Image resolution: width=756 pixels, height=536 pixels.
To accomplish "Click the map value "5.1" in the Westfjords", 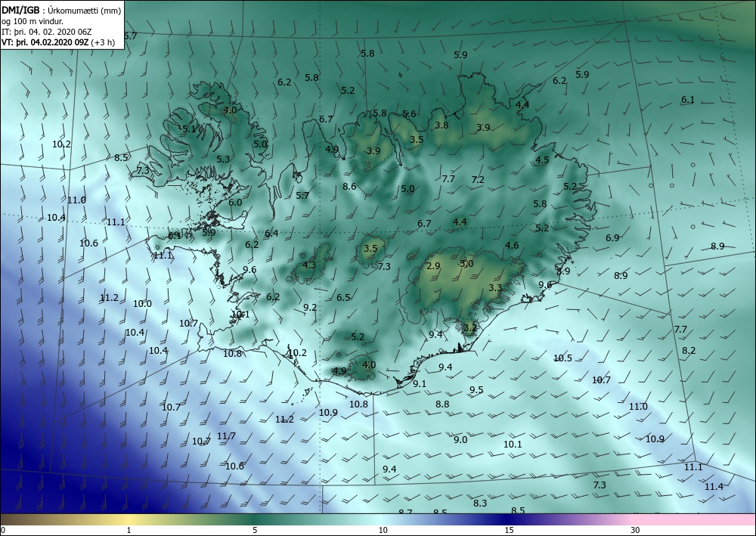I will point(189,129).
